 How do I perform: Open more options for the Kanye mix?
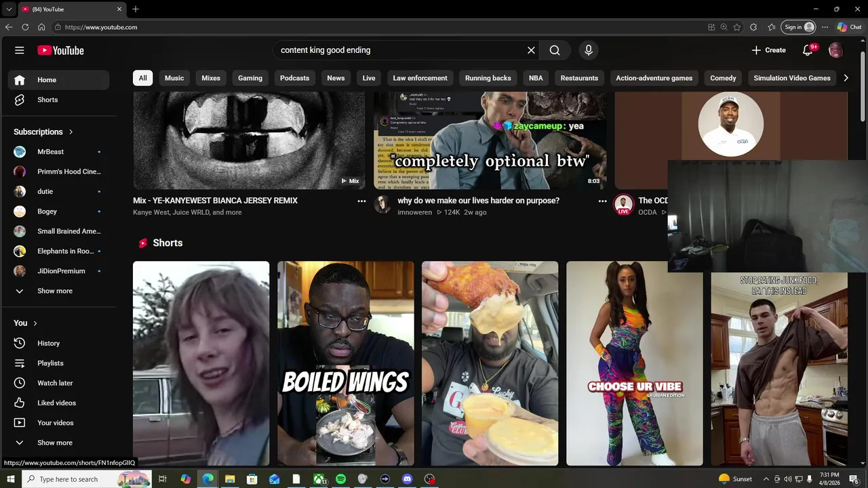point(361,201)
